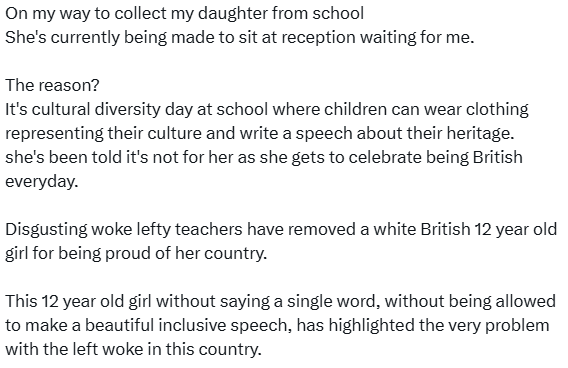The width and height of the screenshot is (568, 368).
Task: Click 'has highlighted the very problem' text
Action: click(x=423, y=325)
